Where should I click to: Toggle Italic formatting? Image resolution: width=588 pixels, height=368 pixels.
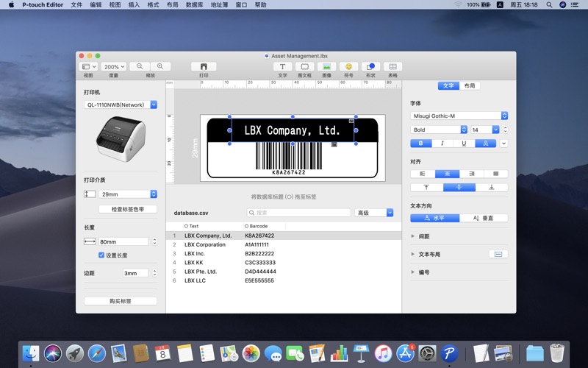tap(442, 143)
